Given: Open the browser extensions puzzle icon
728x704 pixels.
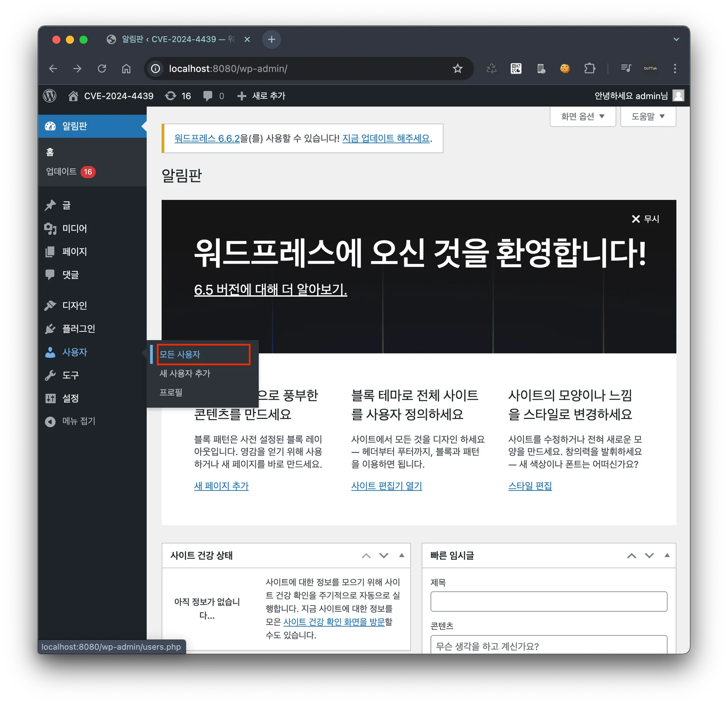Looking at the screenshot, I should pyautogui.click(x=589, y=69).
